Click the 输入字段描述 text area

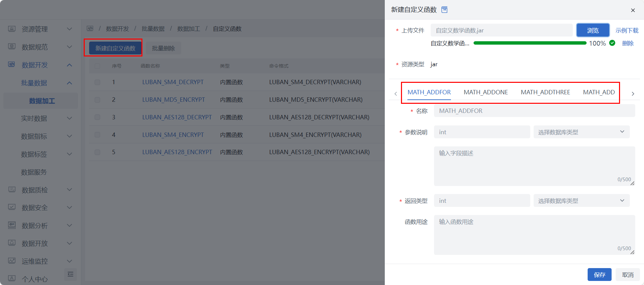point(535,166)
